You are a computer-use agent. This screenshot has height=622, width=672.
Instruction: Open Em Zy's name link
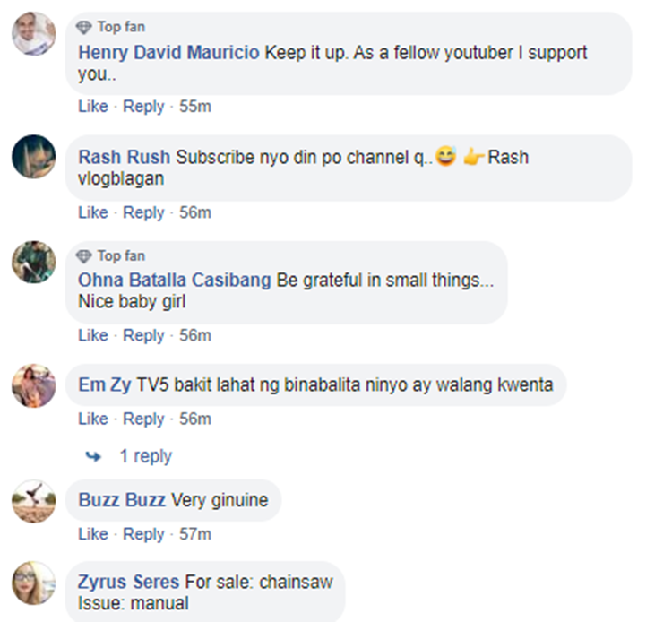point(104,385)
